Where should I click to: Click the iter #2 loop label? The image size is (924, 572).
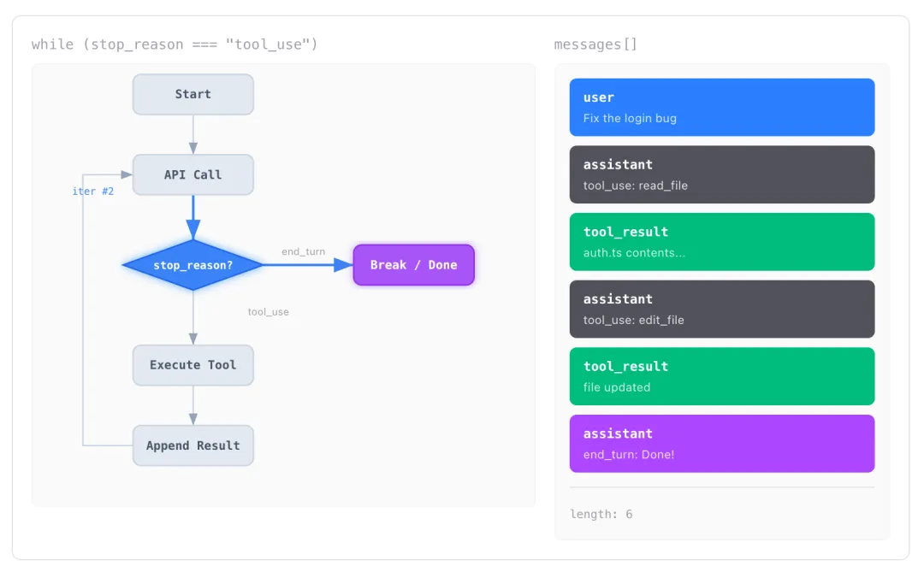pos(92,192)
